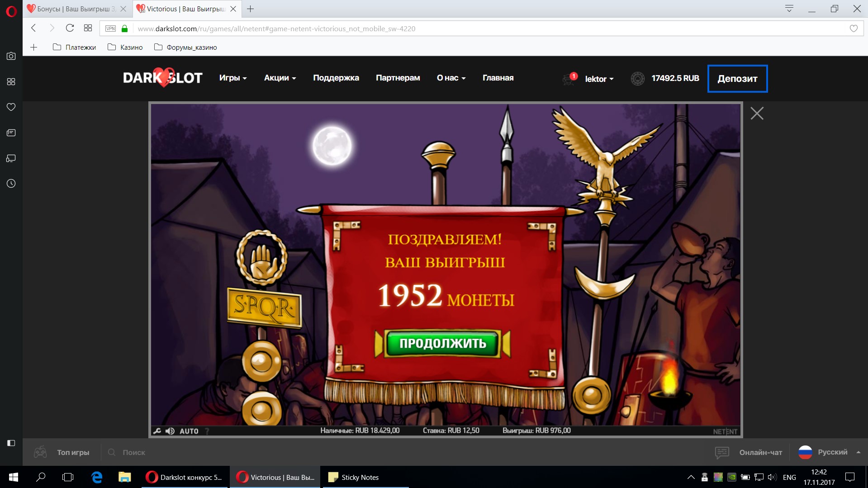The width and height of the screenshot is (868, 488).
Task: Expand the lektor account dropdown
Action: (599, 79)
